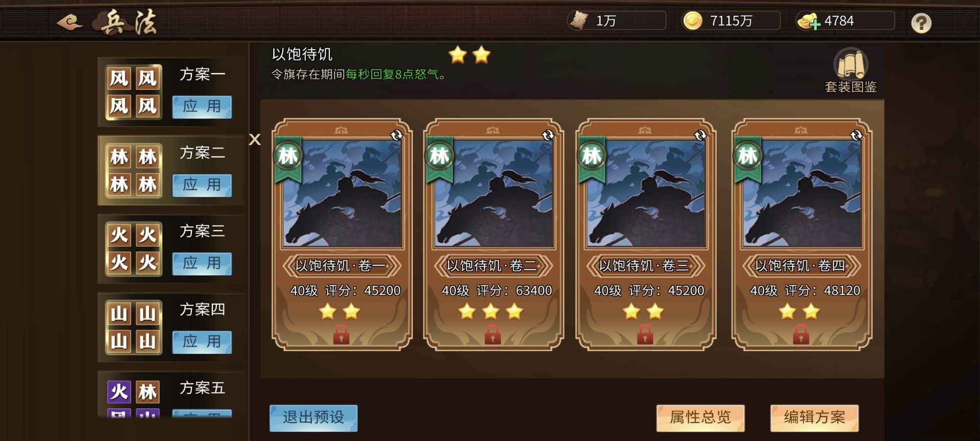This screenshot has height=441, width=980.
Task: Click swap icon on 以饱待饥·卷一 card
Action: (397, 135)
